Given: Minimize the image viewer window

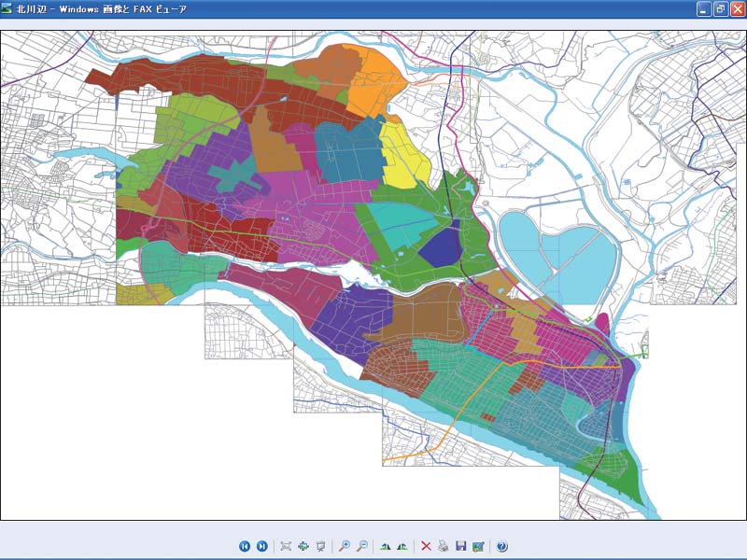Looking at the screenshot, I should pos(704,9).
